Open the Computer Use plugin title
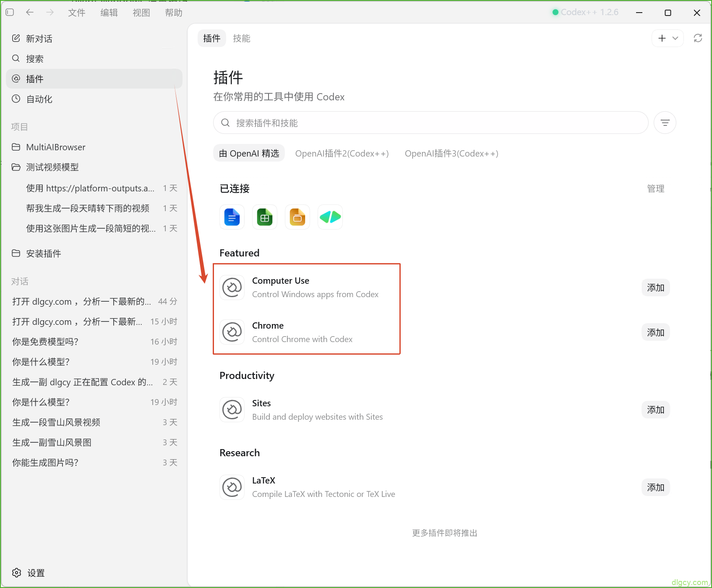Screen dimensions: 712x588 (281, 281)
